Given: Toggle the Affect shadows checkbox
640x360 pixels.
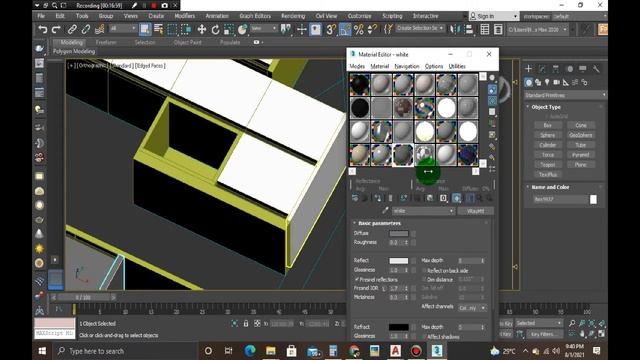Looking at the screenshot, I should coord(424,337).
